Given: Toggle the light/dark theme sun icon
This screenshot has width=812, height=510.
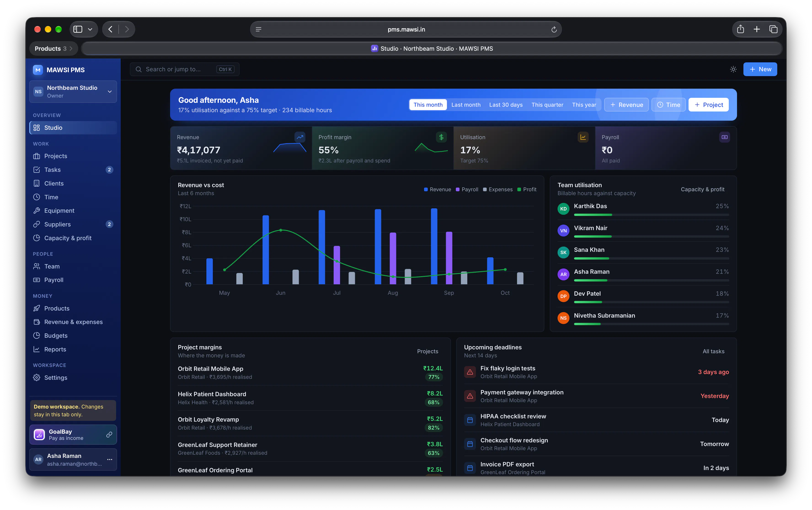Looking at the screenshot, I should 733,69.
